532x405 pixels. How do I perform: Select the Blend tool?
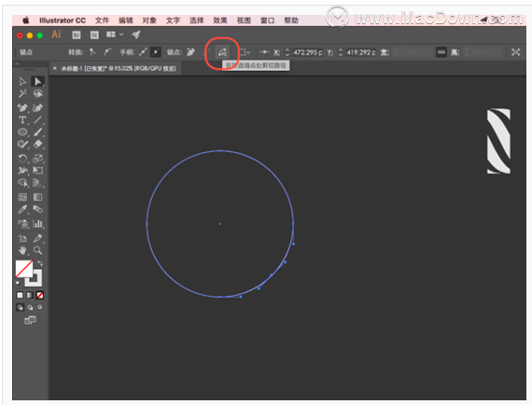click(x=37, y=209)
